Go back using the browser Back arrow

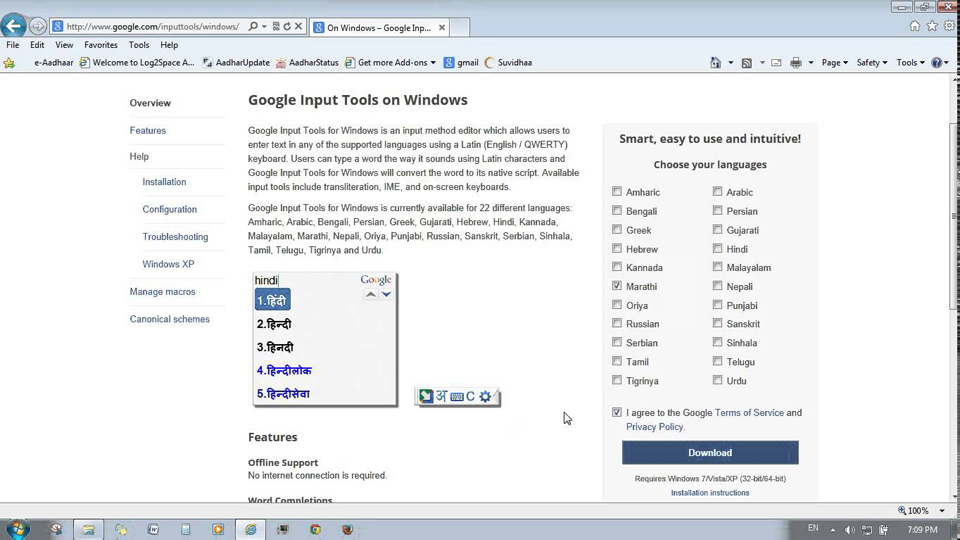click(13, 26)
